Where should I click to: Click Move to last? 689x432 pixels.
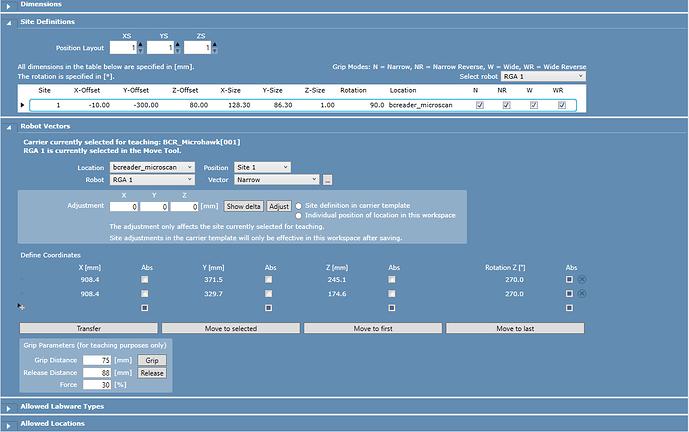(515, 328)
